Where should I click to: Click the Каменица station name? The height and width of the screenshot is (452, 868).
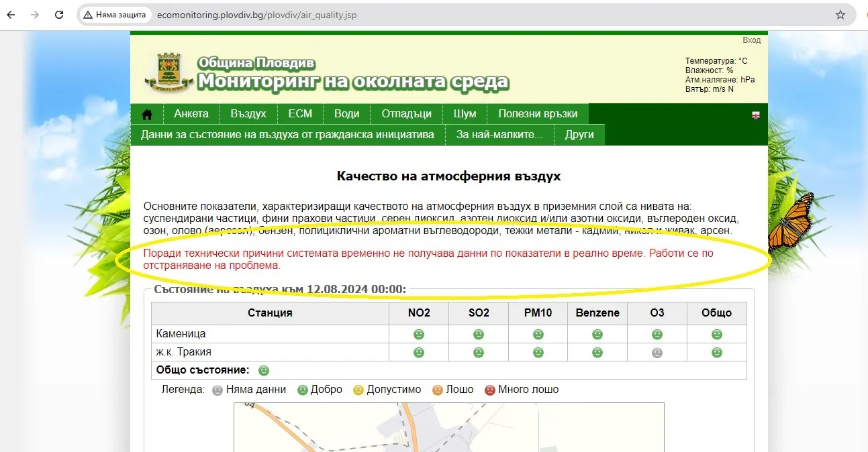click(181, 334)
